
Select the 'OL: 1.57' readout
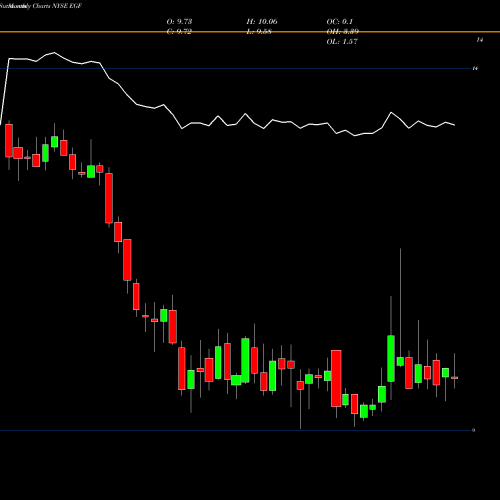[342, 42]
